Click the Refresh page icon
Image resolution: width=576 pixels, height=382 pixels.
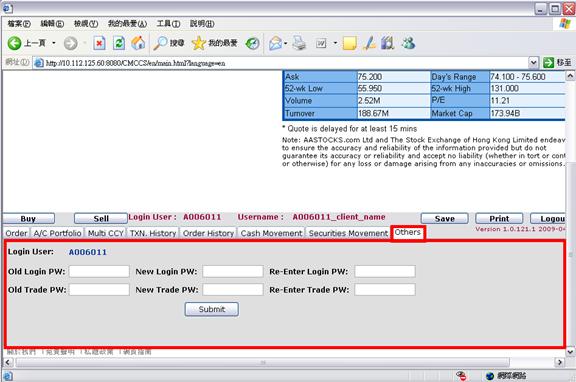pyautogui.click(x=119, y=43)
